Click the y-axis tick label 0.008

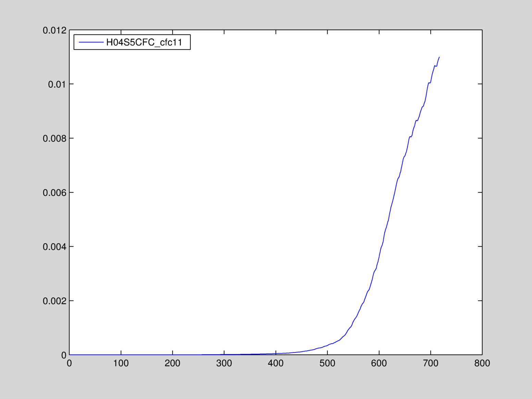(54, 139)
